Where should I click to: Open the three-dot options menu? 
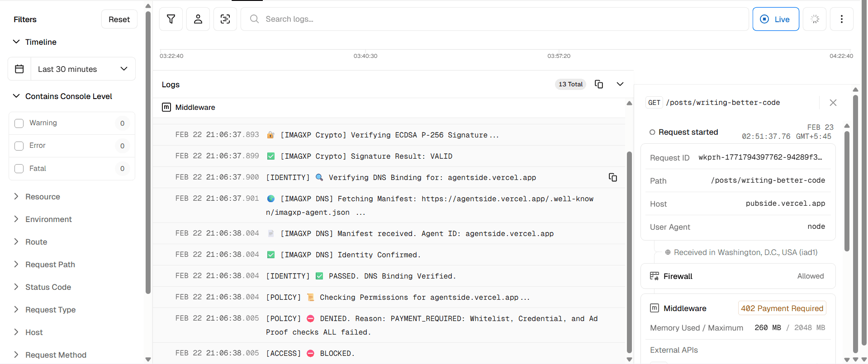pyautogui.click(x=841, y=19)
